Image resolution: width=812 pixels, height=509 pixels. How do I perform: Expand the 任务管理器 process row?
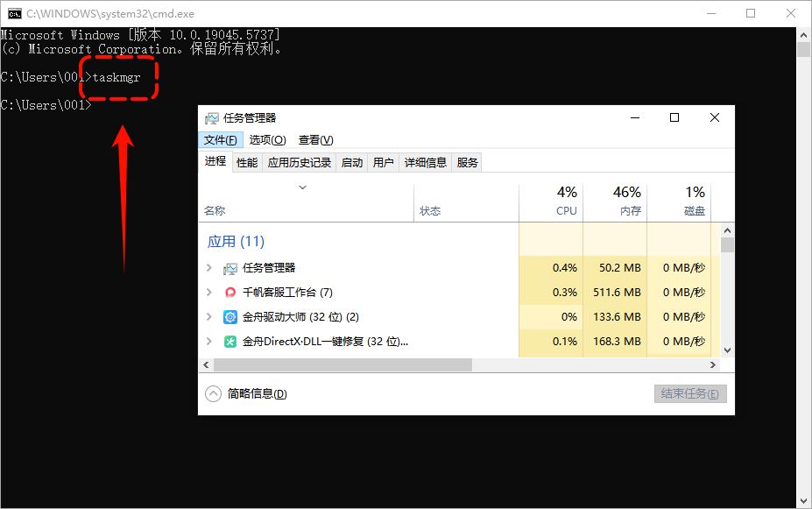(x=209, y=268)
